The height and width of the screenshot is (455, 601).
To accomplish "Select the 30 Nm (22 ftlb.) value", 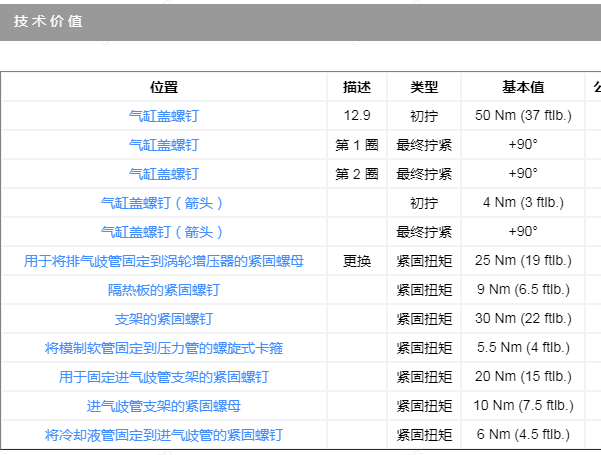I will 523,319.
